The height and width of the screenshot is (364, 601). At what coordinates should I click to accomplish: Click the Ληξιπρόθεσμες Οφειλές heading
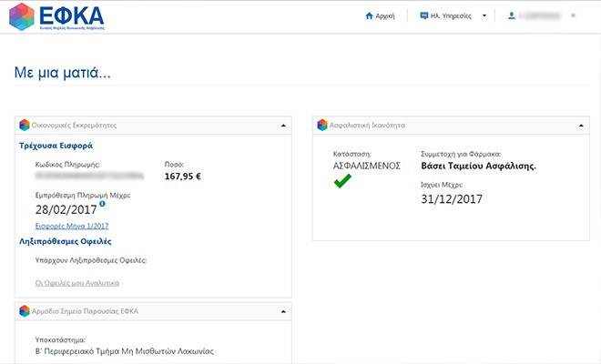pos(66,241)
